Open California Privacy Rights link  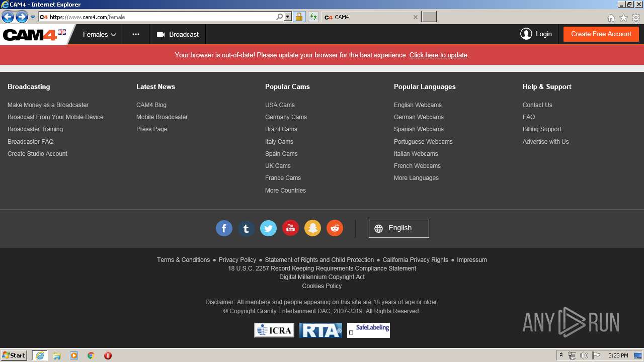[x=415, y=260]
